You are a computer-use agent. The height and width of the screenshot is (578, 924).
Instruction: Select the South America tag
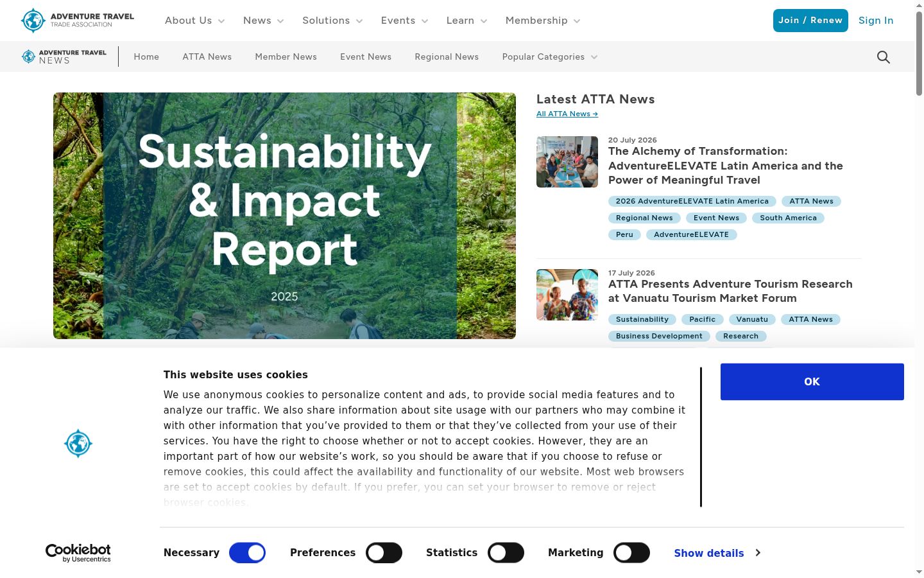coord(788,218)
